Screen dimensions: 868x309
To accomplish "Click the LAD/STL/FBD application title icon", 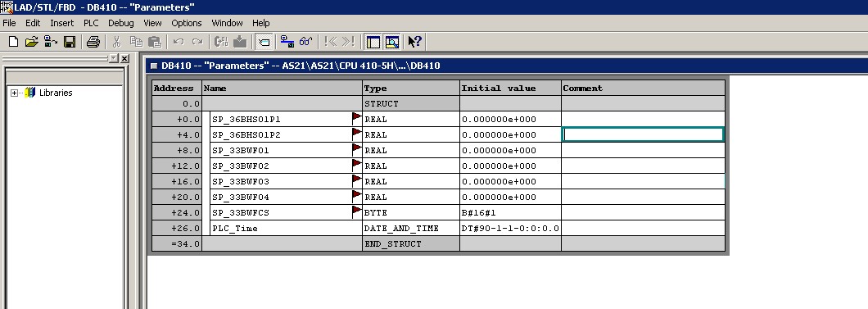I will click(x=7, y=7).
